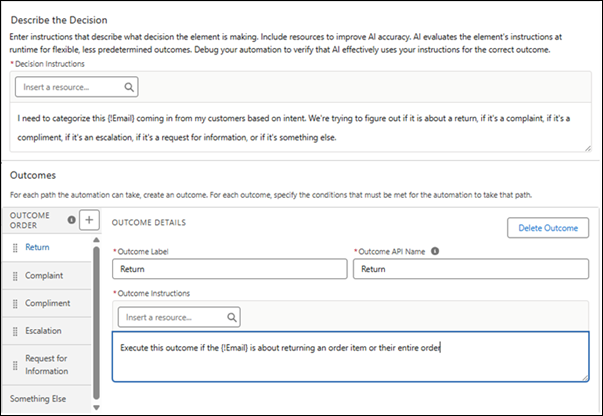Click the drag handle beside Compliment outcome
This screenshot has width=603, height=416.
pyautogui.click(x=15, y=303)
